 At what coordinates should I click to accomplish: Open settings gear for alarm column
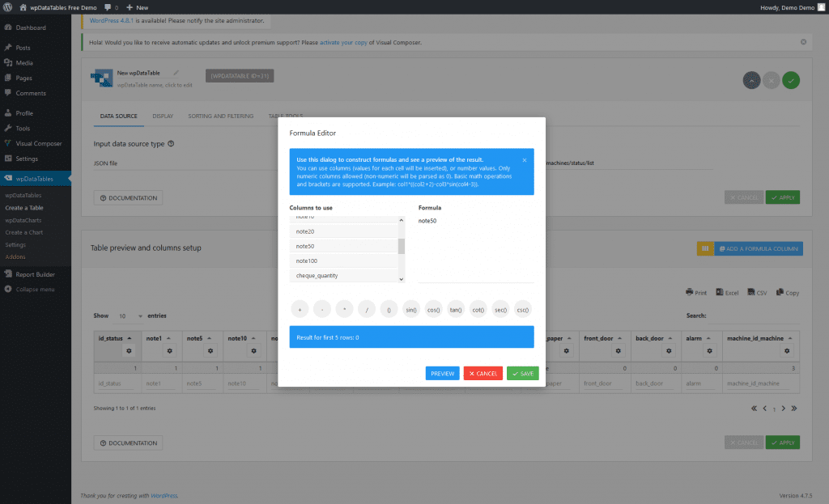(x=709, y=351)
